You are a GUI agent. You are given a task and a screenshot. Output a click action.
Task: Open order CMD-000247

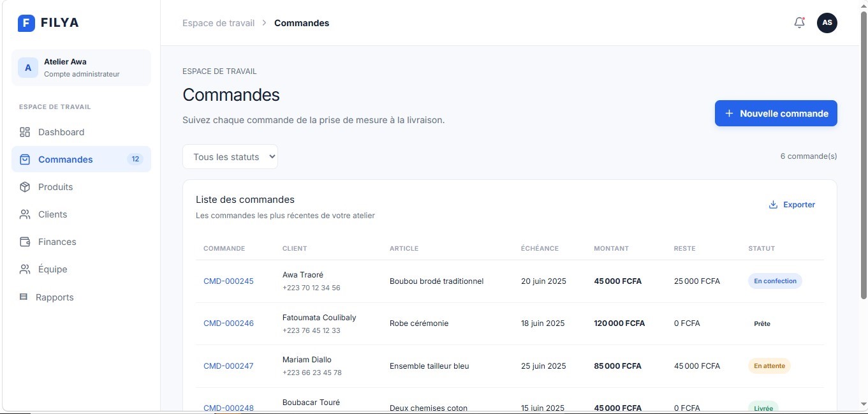click(x=228, y=366)
